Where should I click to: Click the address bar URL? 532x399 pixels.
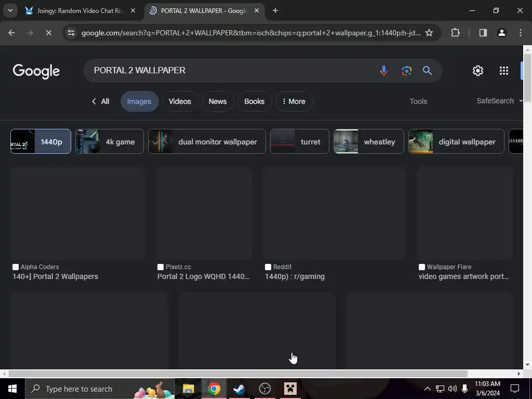click(x=250, y=33)
